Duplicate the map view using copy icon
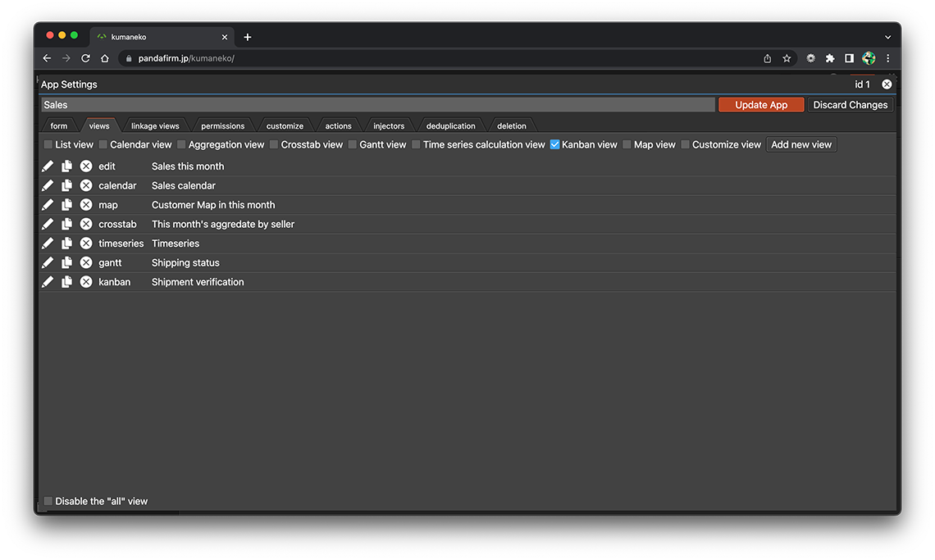 (x=67, y=205)
